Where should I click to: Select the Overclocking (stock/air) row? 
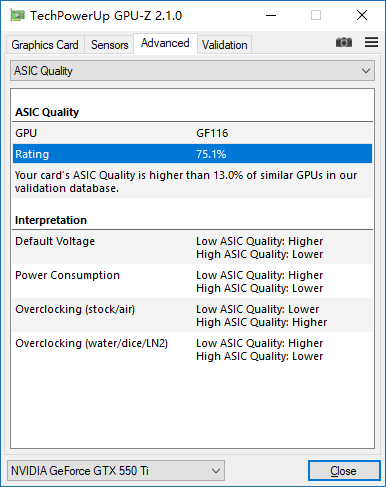tap(192, 315)
